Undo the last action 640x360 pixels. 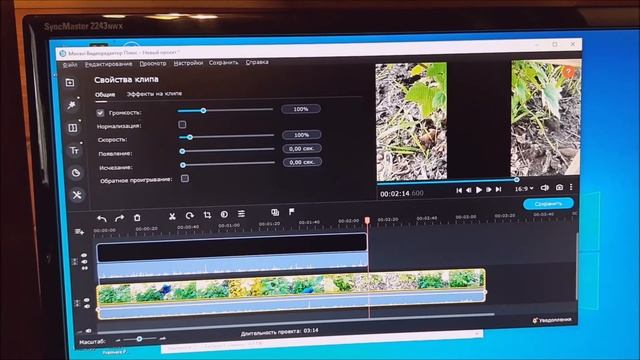click(102, 219)
